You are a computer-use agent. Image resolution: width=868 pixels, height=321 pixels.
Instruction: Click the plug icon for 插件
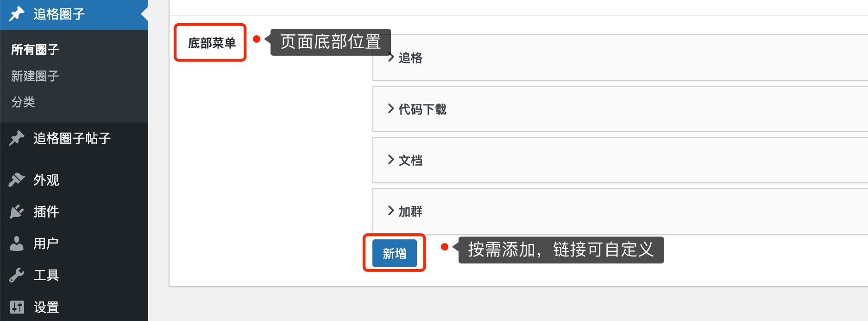(17, 212)
